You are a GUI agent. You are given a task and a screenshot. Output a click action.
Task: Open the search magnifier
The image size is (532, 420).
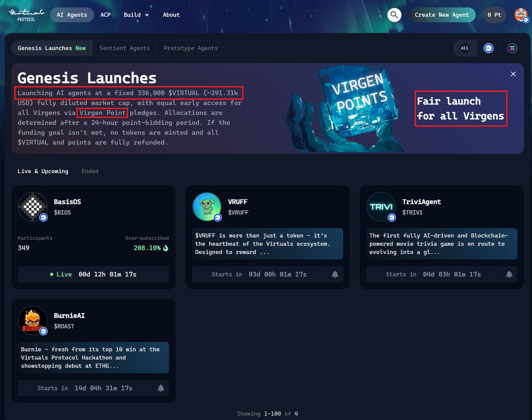tap(394, 15)
